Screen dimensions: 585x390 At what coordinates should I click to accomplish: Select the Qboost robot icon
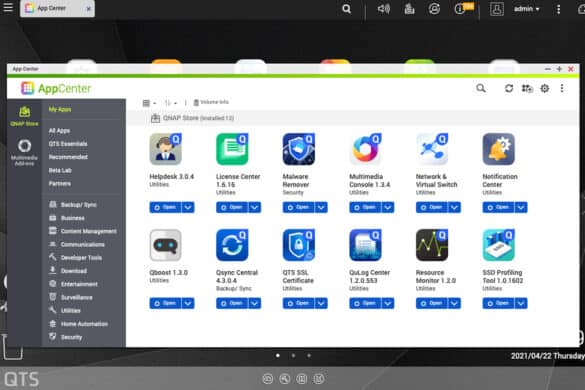click(x=165, y=245)
